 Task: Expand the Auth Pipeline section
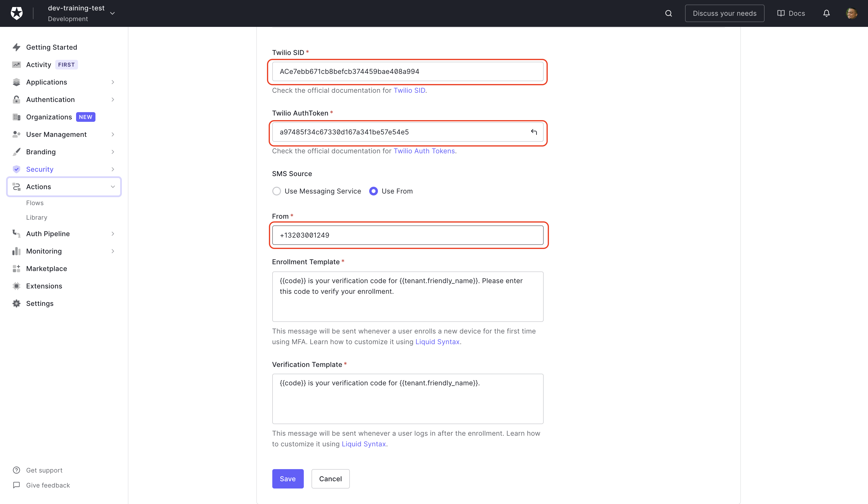point(113,234)
